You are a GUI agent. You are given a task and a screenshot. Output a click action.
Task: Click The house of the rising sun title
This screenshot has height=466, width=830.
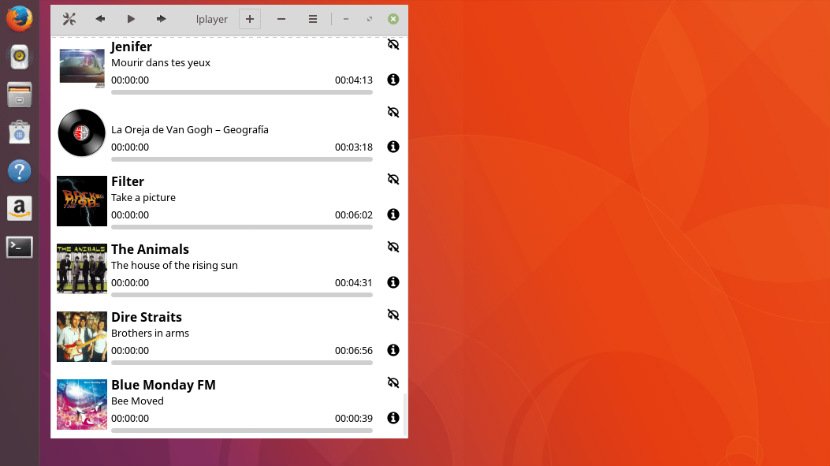(174, 265)
